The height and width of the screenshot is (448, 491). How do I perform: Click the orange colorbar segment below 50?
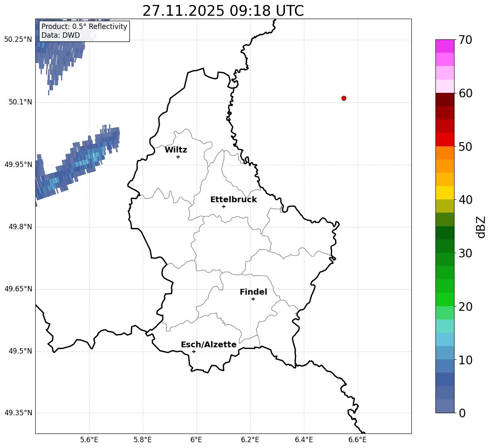[445, 153]
